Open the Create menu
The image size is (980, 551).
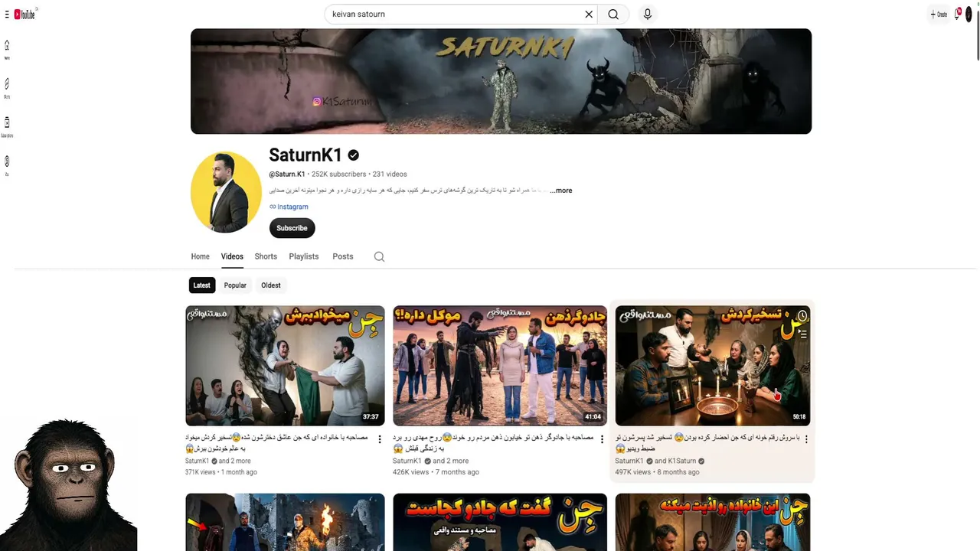coord(939,14)
